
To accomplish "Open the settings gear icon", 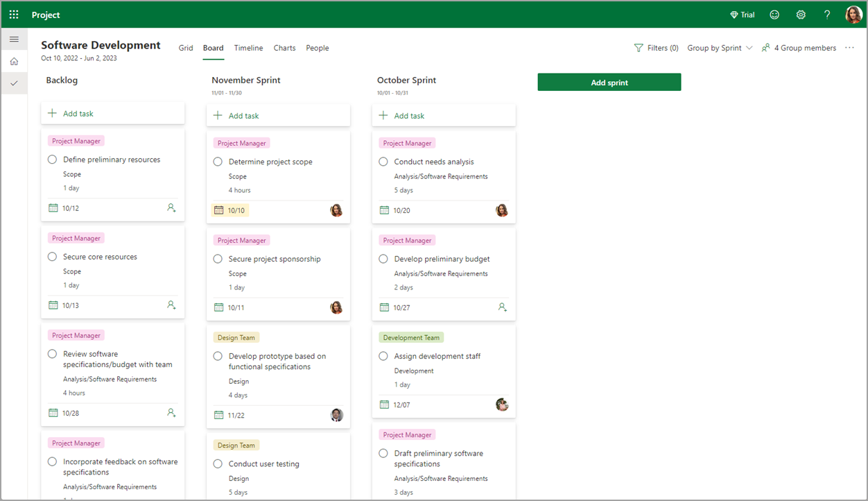I will [801, 15].
